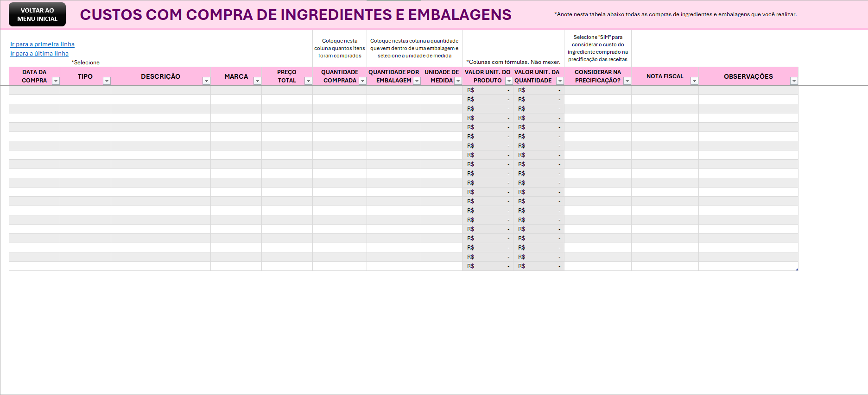Select first cell under CONSIDERAR NA PRECIFICAÇÃO
The height and width of the screenshot is (395, 868).
598,90
